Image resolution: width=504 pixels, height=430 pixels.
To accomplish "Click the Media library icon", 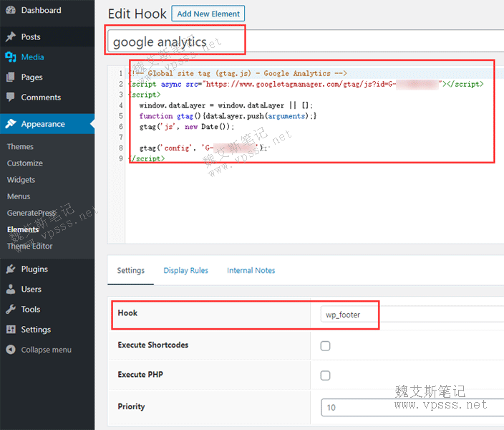I will (11, 57).
